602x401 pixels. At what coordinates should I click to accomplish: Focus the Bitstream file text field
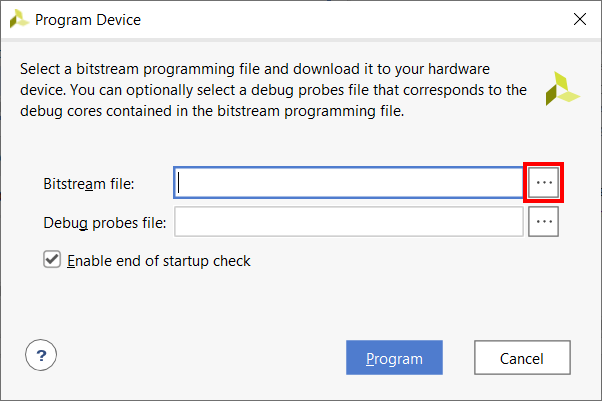point(349,182)
